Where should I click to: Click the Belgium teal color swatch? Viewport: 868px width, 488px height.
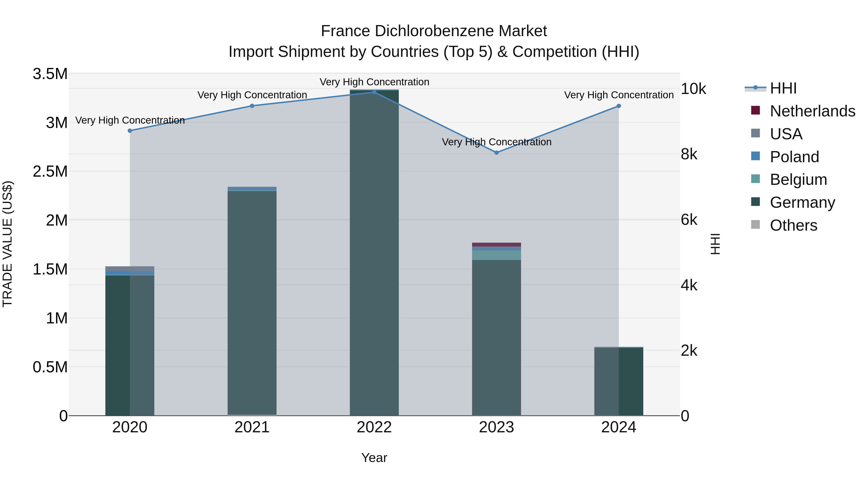coord(755,179)
